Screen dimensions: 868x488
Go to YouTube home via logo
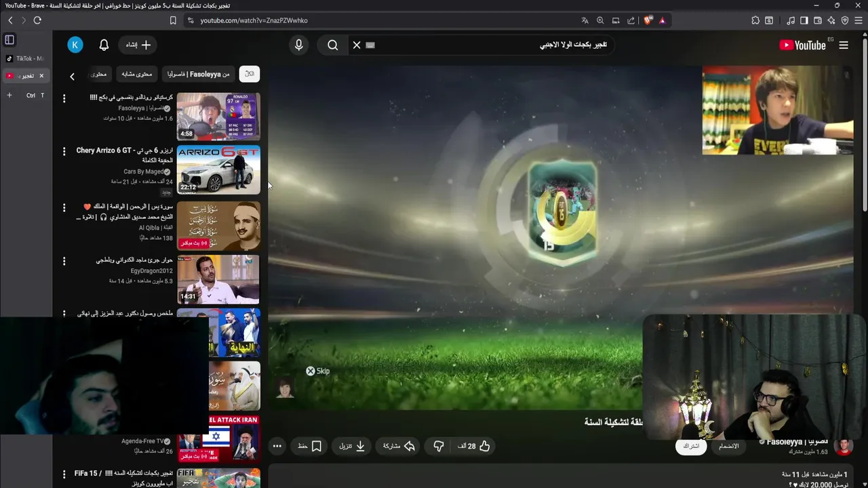pyautogui.click(x=803, y=45)
